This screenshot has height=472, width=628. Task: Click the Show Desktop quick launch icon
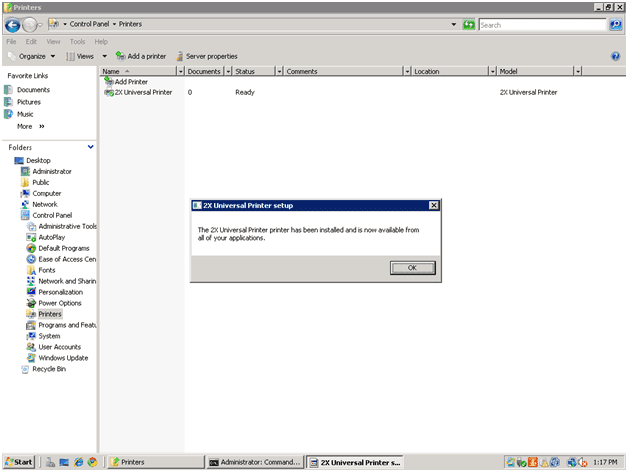pyautogui.click(x=64, y=462)
